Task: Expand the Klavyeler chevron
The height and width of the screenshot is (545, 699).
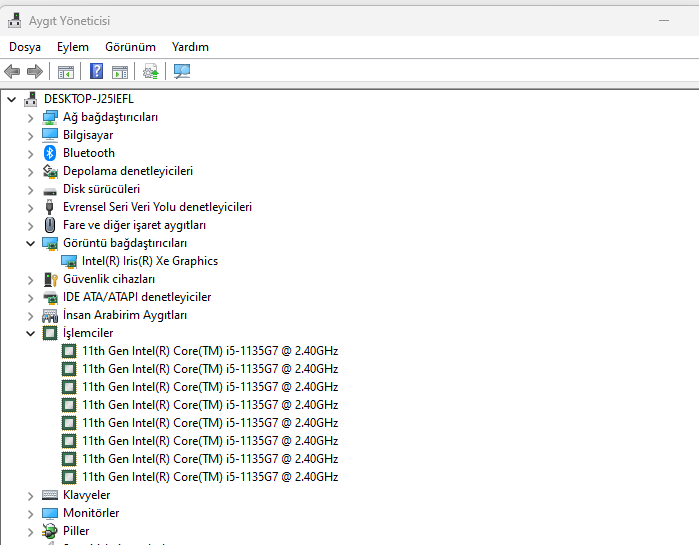Action: pos(30,496)
